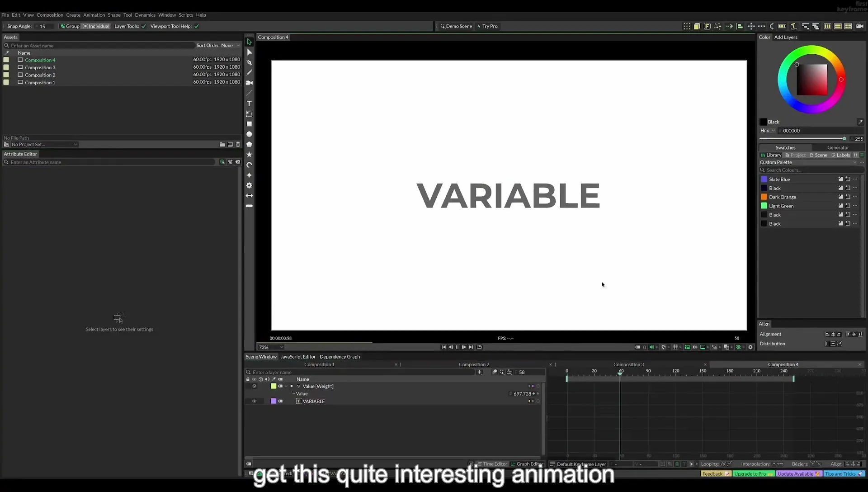Viewport: 868px width, 492px height.
Task: Select the Star shape tool
Action: pyautogui.click(x=249, y=155)
